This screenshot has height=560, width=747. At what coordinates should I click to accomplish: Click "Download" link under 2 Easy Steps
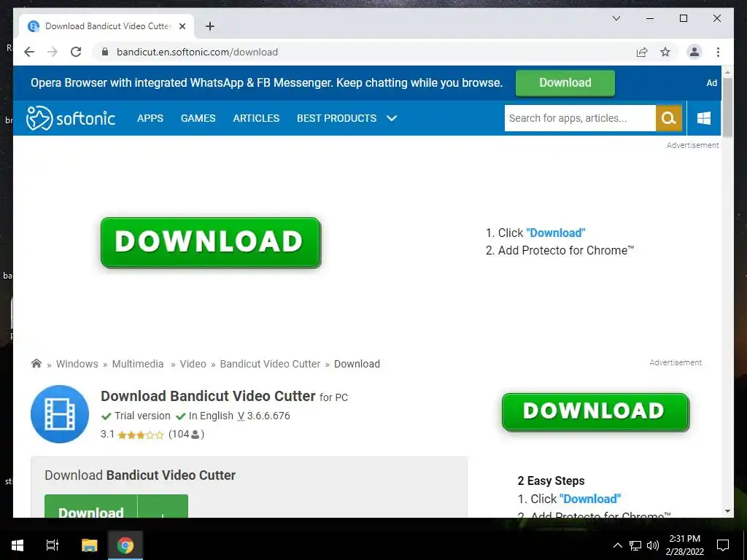tap(589, 499)
